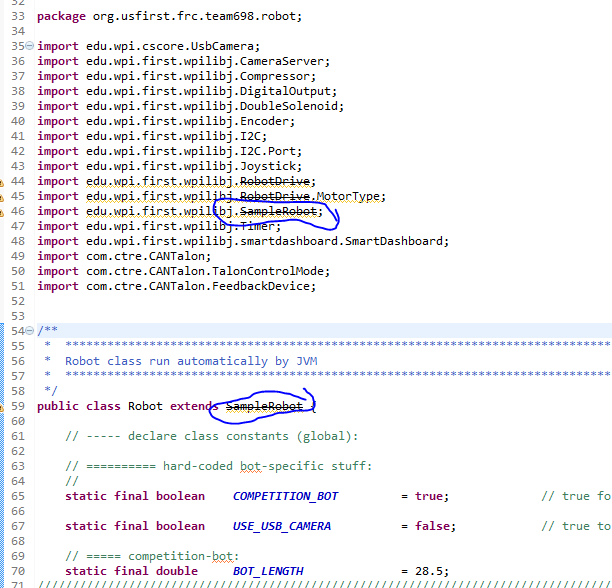
Task: Click line number 52 in the gutter
Action: [18, 301]
